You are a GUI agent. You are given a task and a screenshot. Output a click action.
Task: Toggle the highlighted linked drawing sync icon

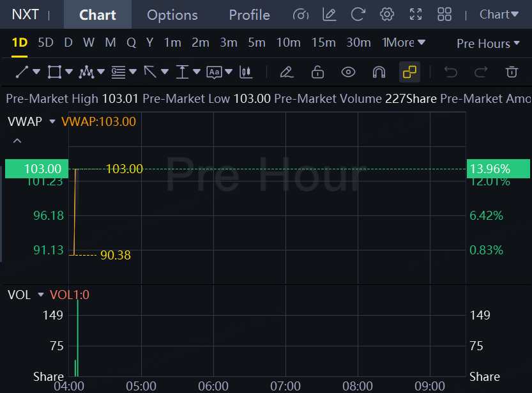point(409,72)
